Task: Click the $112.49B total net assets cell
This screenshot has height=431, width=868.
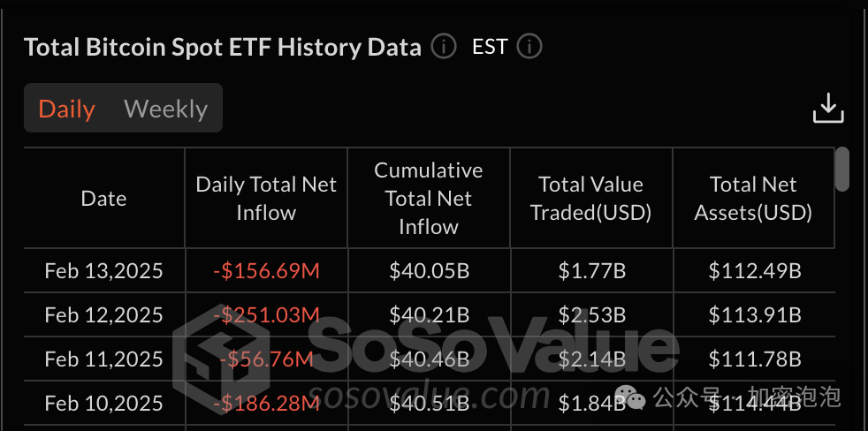Action: tap(755, 270)
